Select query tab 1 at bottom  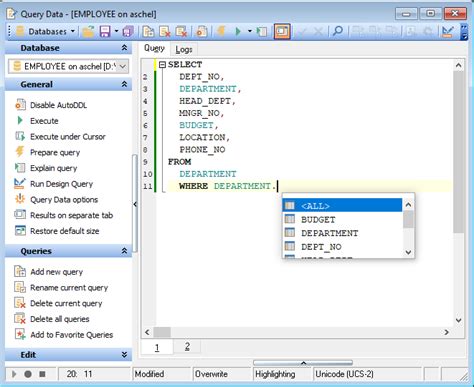point(157,347)
